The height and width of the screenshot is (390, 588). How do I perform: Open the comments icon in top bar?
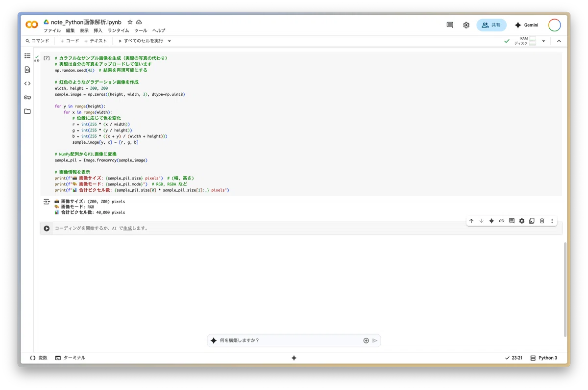point(450,25)
